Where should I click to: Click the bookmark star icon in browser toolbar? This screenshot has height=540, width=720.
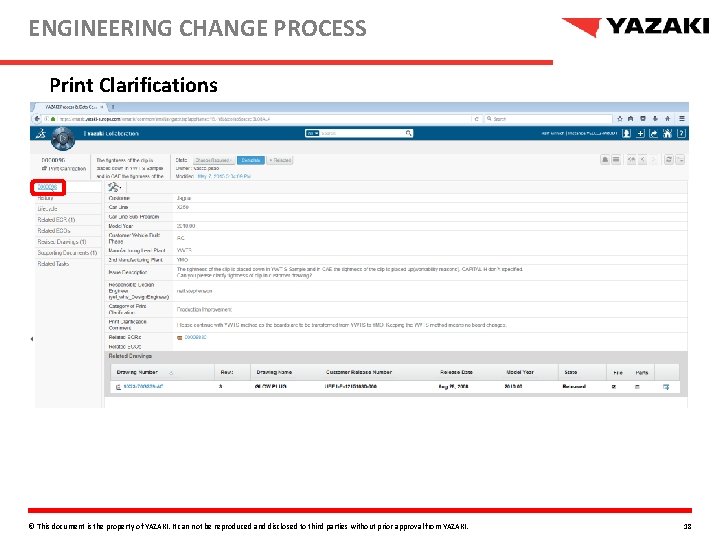coord(619,118)
